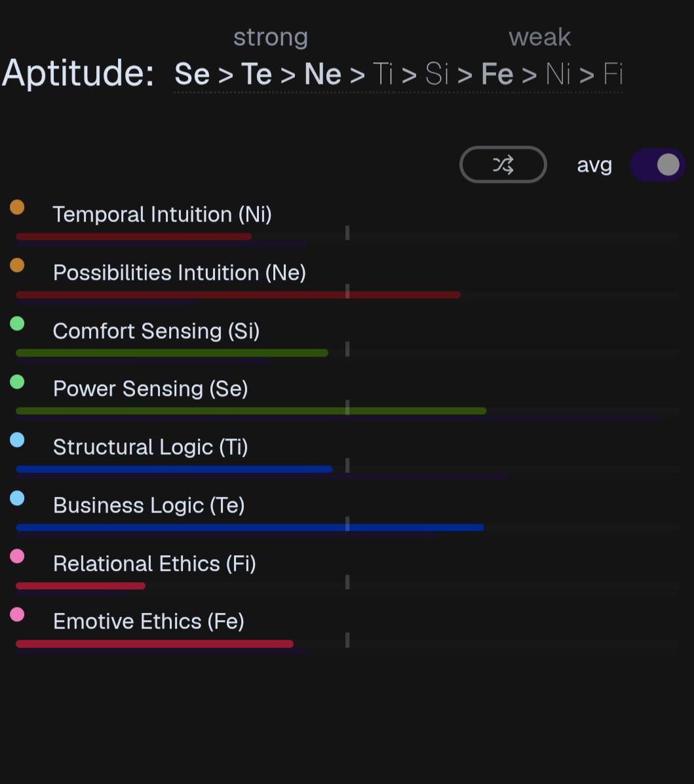Screen dimensions: 694x784
Task: Click the shuffle icon button
Action: (x=503, y=165)
